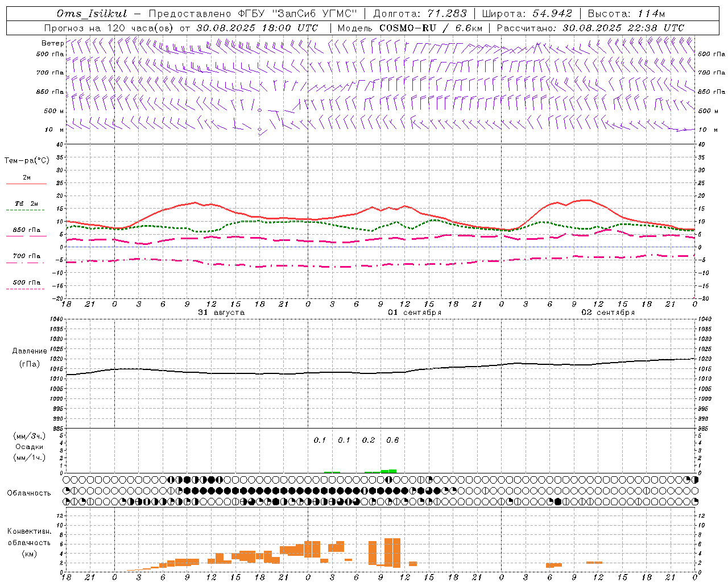Viewport: 728px width, 582px height.
Task: Click the 700 гПа temperature legend line sample
Action: [26, 263]
